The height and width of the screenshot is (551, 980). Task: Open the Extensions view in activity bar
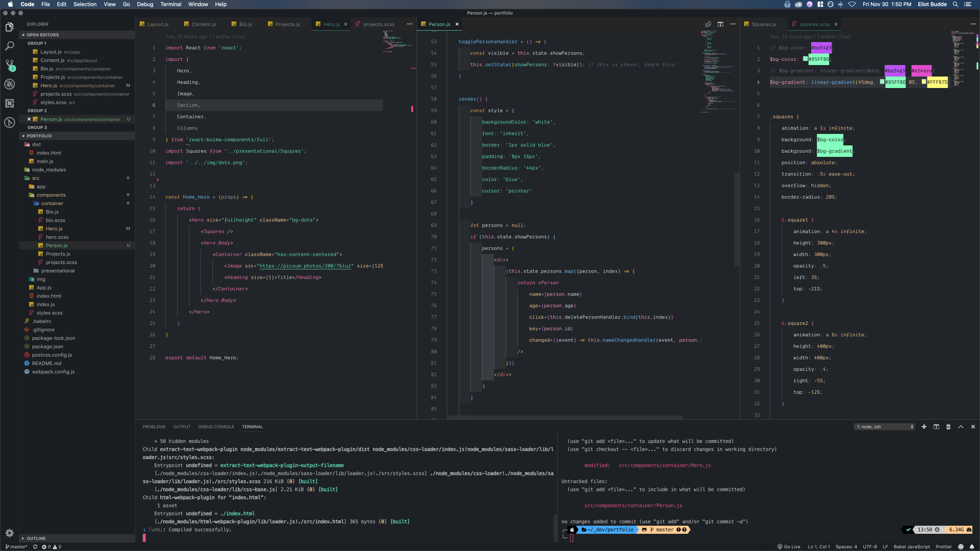point(9,103)
